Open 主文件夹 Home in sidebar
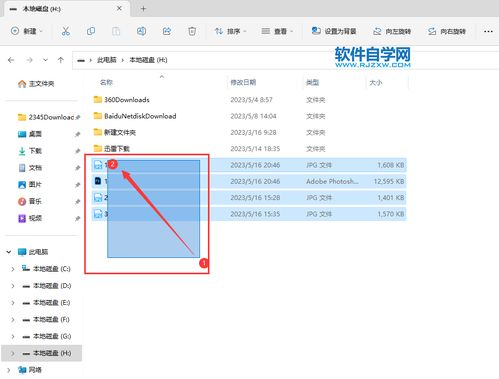 pyautogui.click(x=36, y=84)
